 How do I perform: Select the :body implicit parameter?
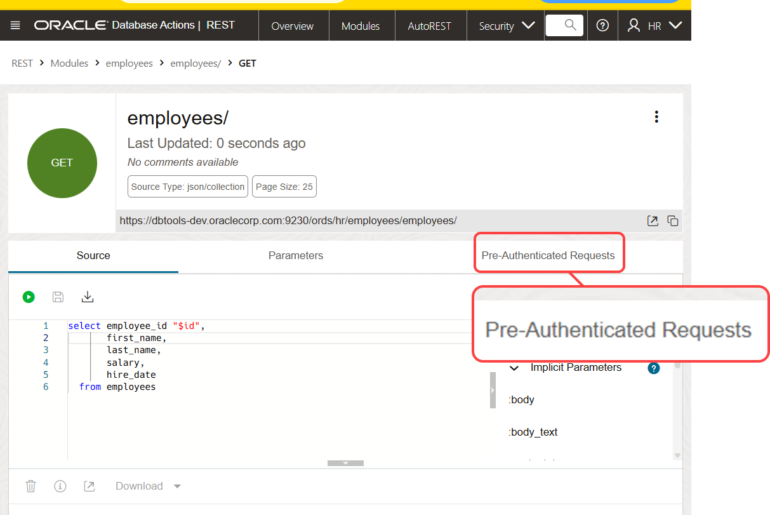pyautogui.click(x=522, y=400)
